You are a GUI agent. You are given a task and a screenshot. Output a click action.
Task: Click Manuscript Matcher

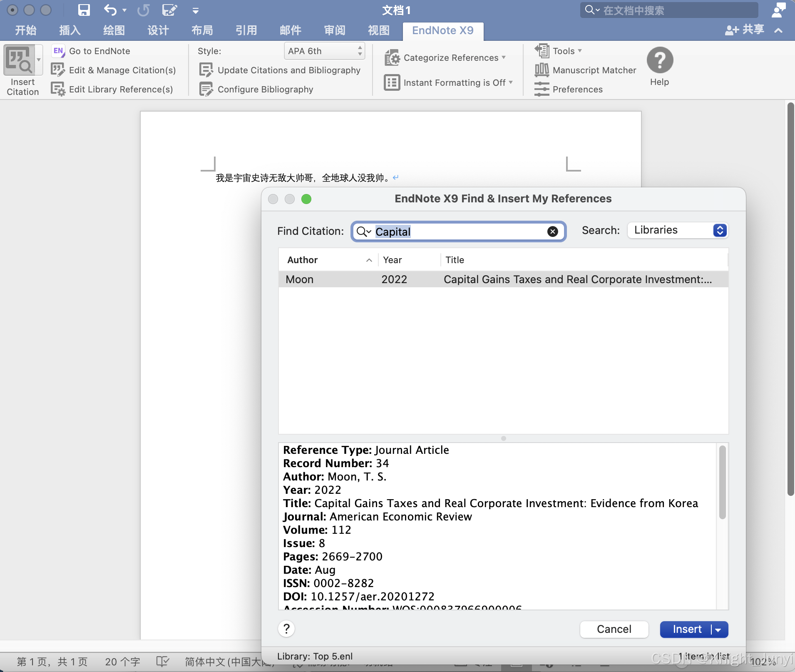pos(586,70)
